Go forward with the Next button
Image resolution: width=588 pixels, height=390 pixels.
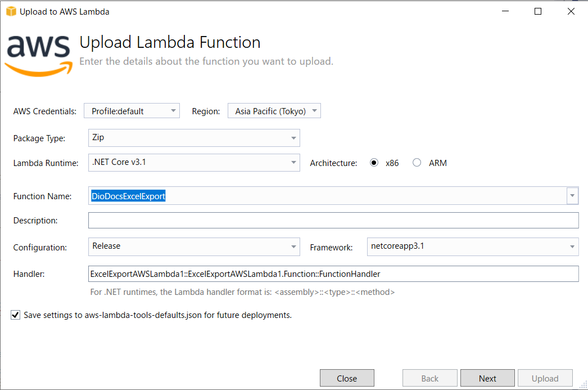point(487,378)
